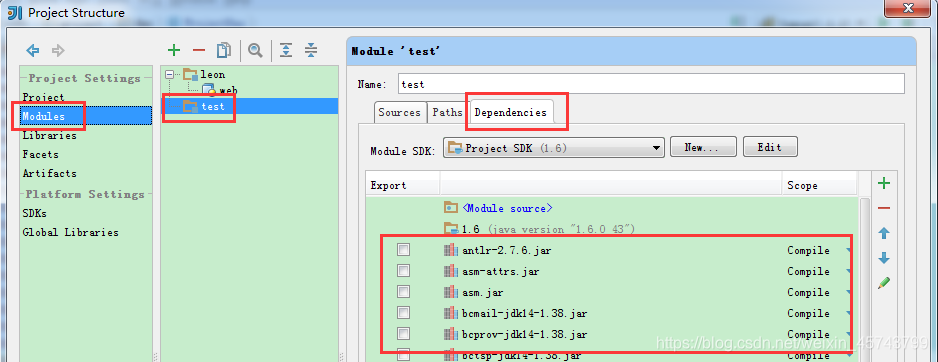The width and height of the screenshot is (938, 362).
Task: Open scope dropdown for asm.jar
Action: click(849, 293)
